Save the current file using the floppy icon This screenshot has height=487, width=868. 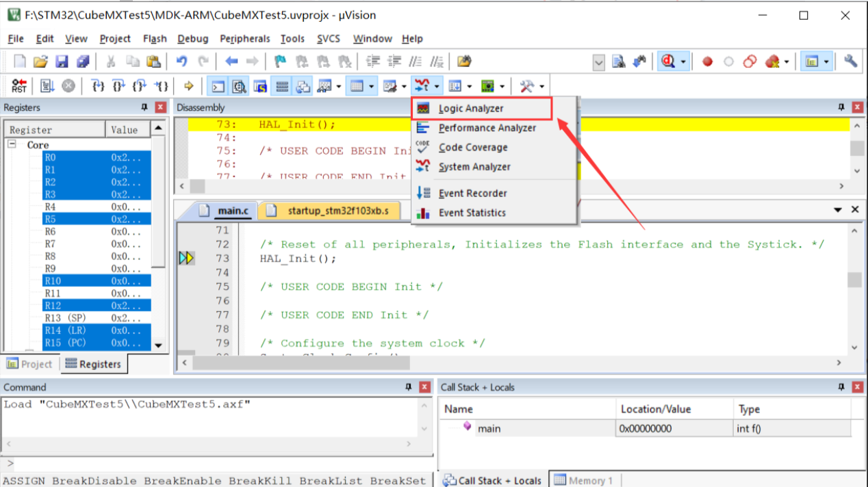(62, 62)
